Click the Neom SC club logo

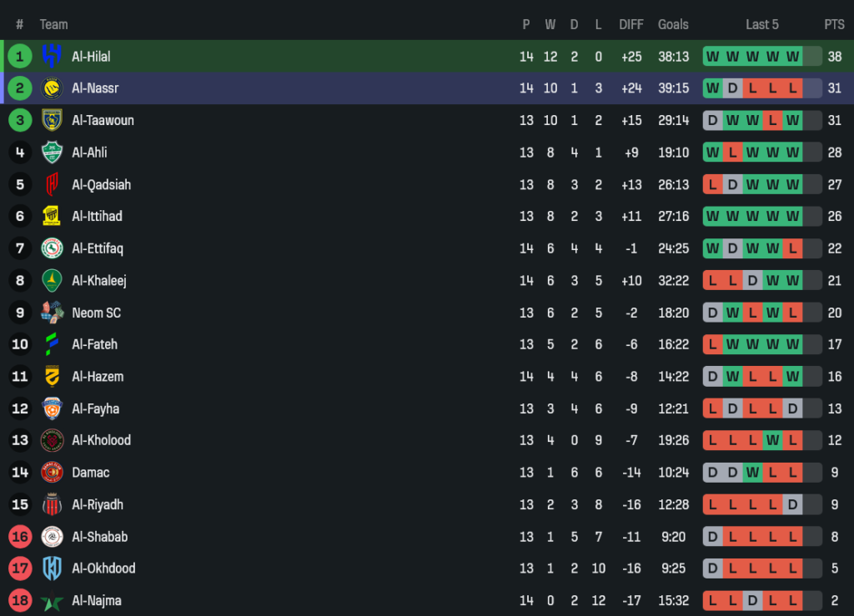52,313
